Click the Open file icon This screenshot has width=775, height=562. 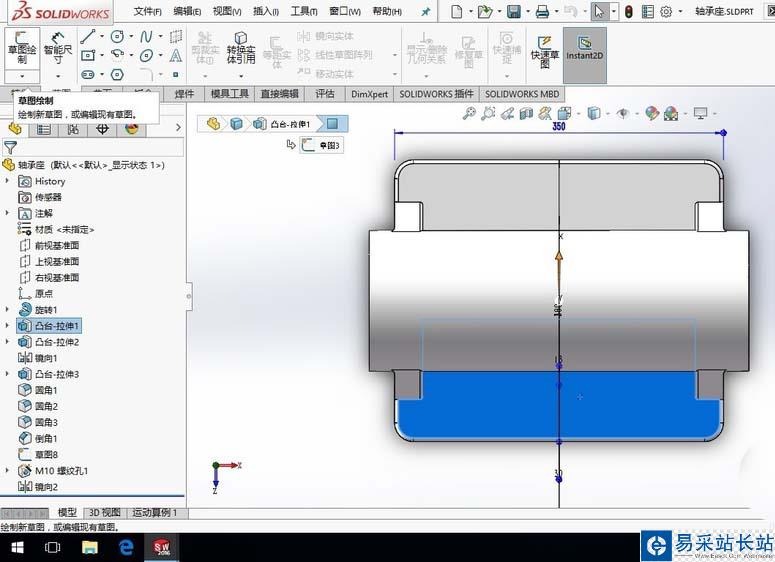485,11
